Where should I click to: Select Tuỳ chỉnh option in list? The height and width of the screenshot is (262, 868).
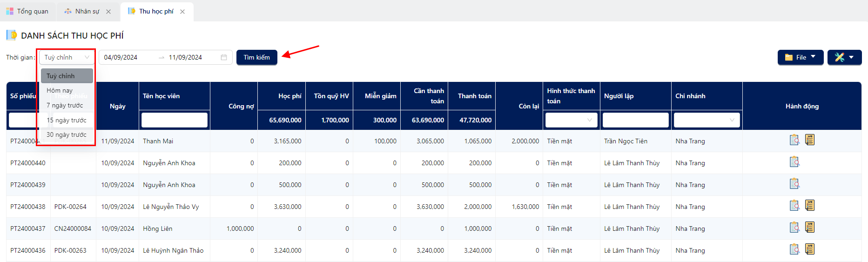click(x=67, y=76)
